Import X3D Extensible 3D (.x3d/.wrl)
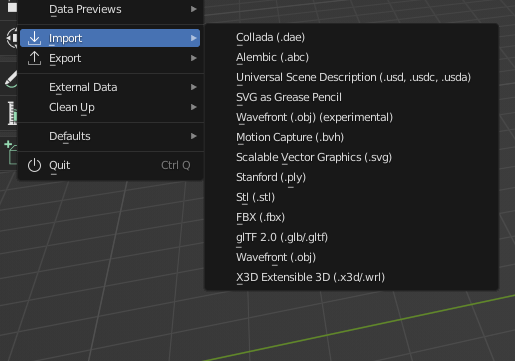Image resolution: width=515 pixels, height=361 pixels. click(x=352, y=277)
